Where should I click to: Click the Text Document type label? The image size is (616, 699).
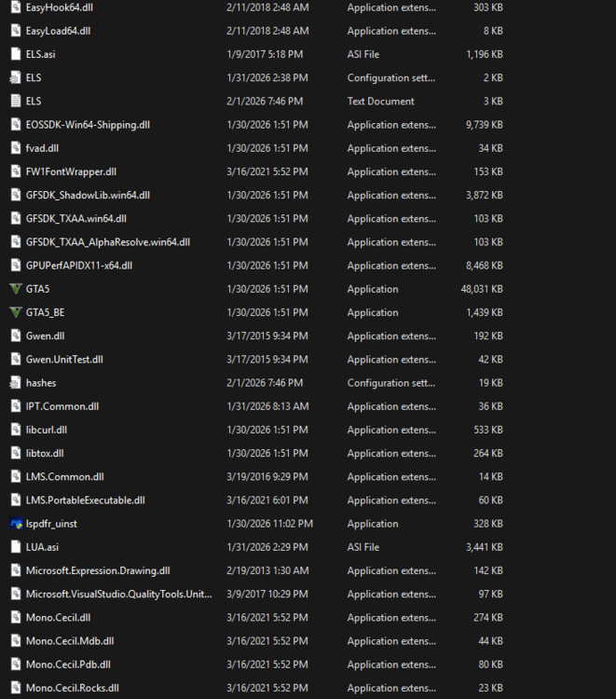[x=380, y=102]
